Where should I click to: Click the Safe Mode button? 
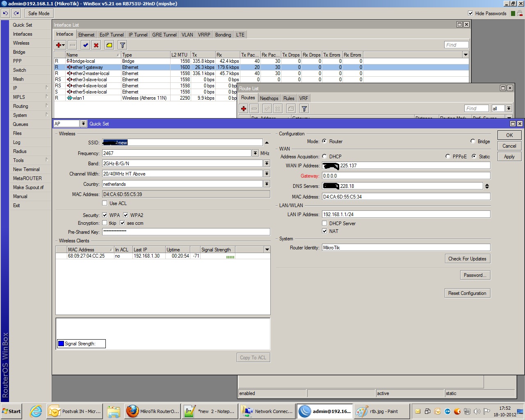[x=39, y=13]
